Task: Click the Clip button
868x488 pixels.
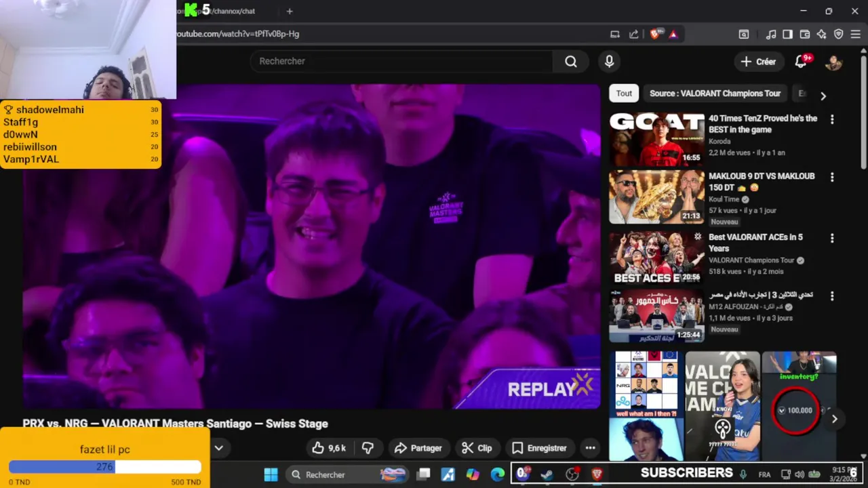Action: point(477,448)
